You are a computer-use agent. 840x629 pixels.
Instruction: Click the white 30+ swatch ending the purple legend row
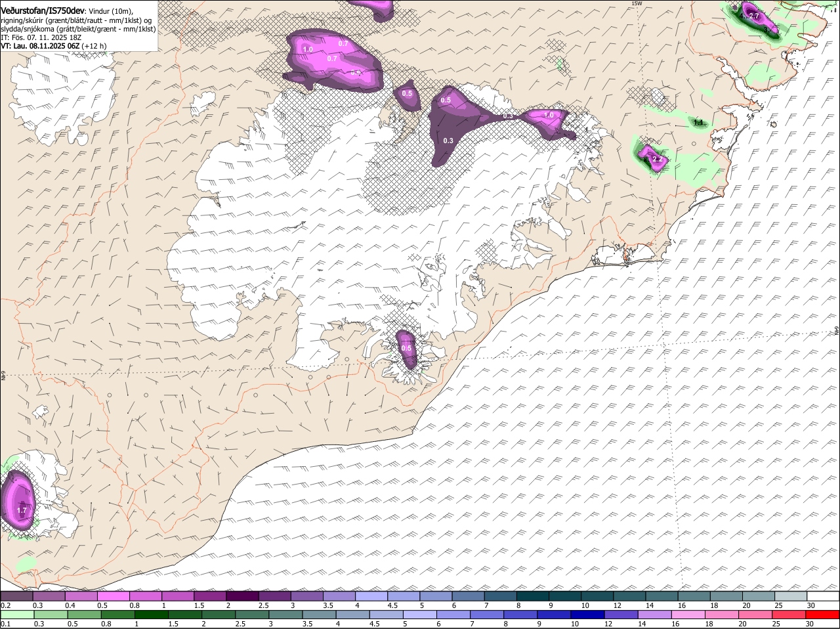point(823,596)
